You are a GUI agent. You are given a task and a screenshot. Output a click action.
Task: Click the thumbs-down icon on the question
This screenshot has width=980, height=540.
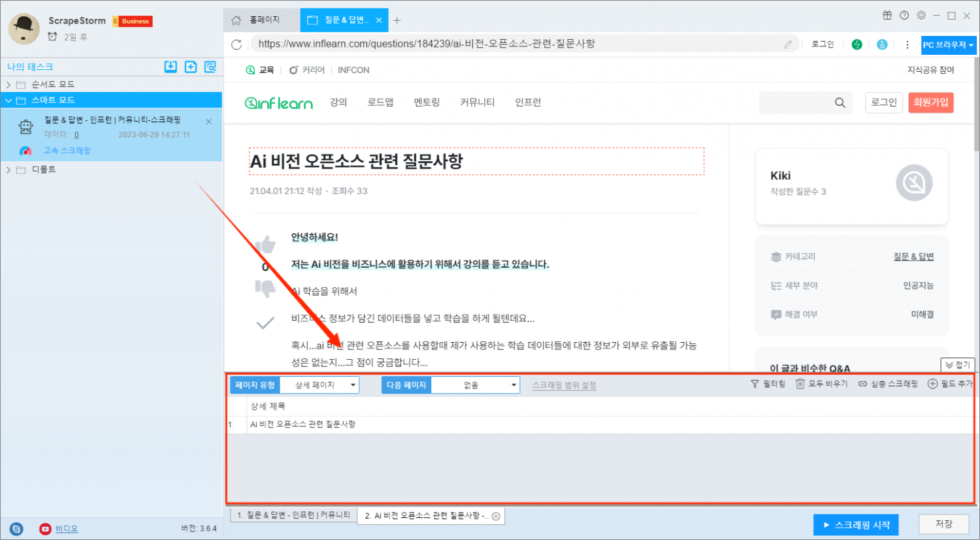pyautogui.click(x=265, y=288)
